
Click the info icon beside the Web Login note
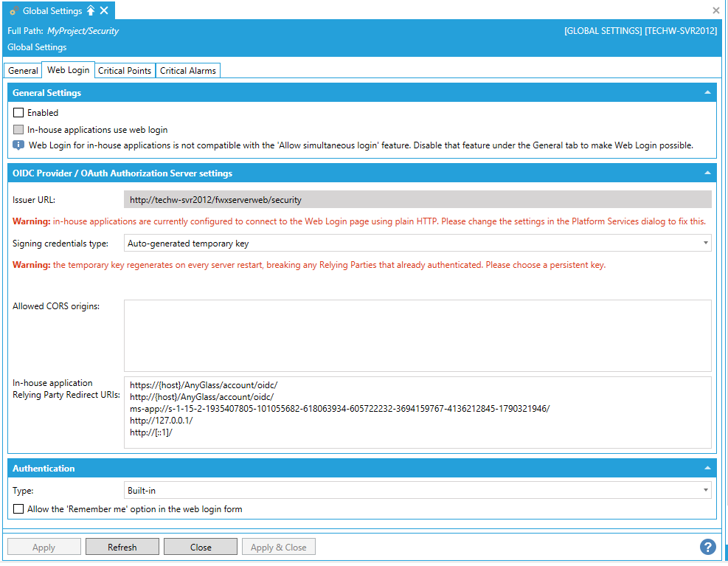[18, 145]
